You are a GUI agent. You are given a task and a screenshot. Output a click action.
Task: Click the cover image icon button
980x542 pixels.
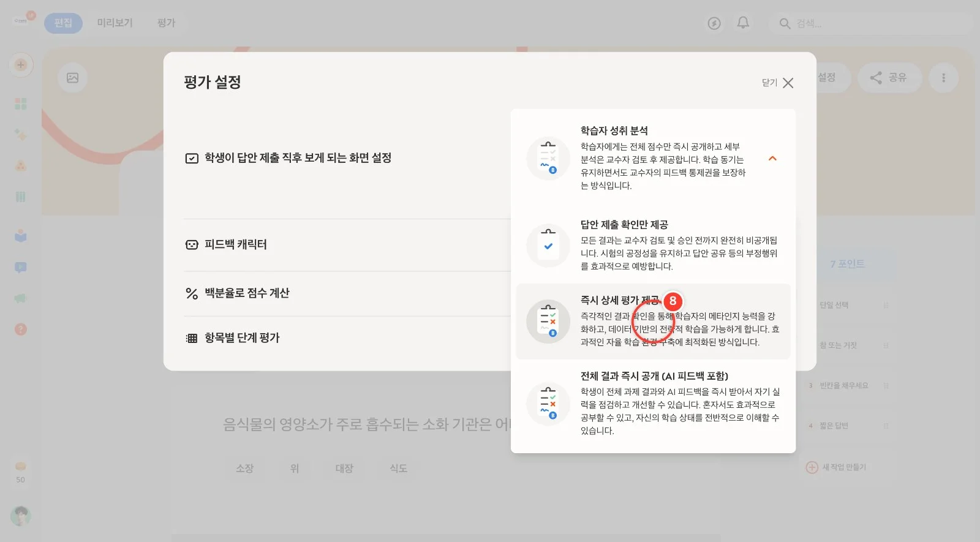tap(72, 78)
